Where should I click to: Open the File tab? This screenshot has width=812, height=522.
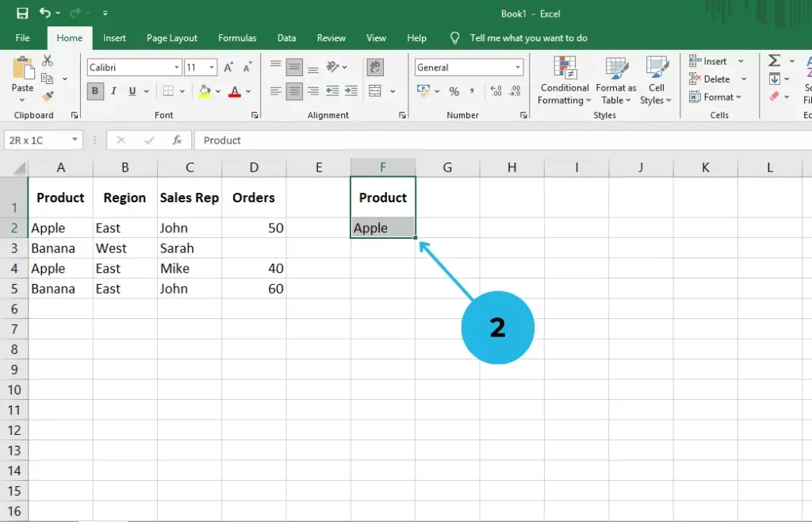[x=22, y=38]
